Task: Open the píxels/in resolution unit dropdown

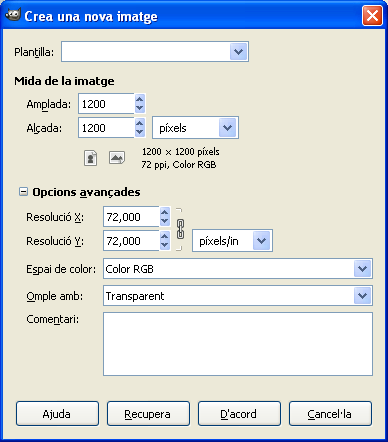Action: point(232,241)
